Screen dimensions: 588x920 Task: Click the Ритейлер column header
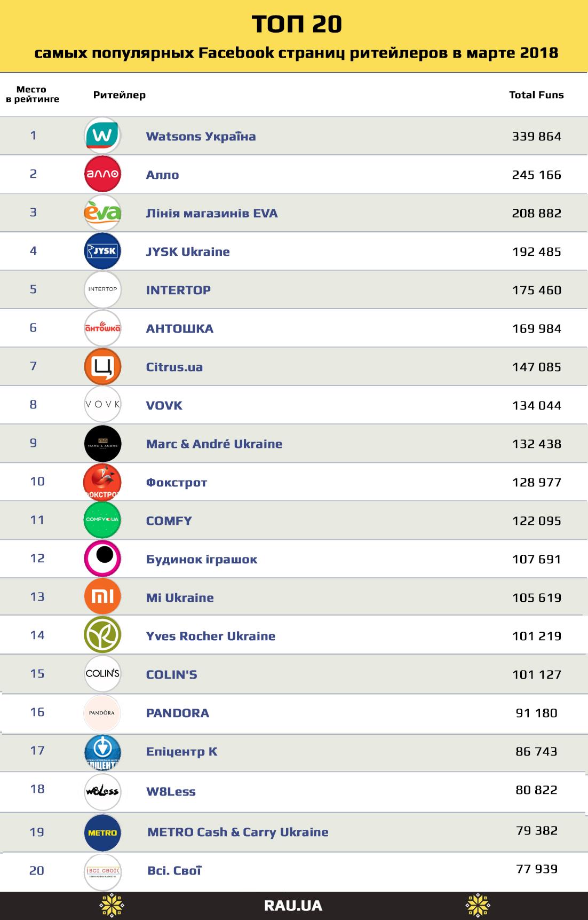pyautogui.click(x=119, y=95)
